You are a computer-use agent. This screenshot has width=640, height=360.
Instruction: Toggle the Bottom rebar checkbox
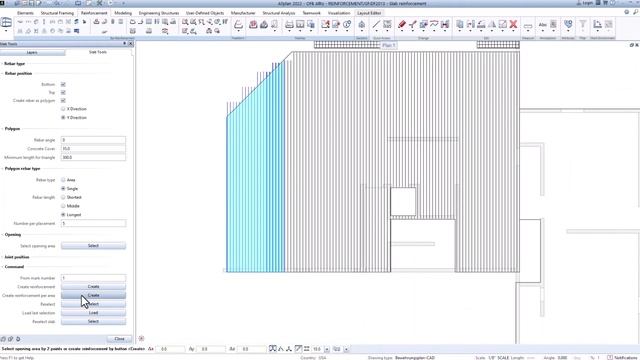(63, 84)
